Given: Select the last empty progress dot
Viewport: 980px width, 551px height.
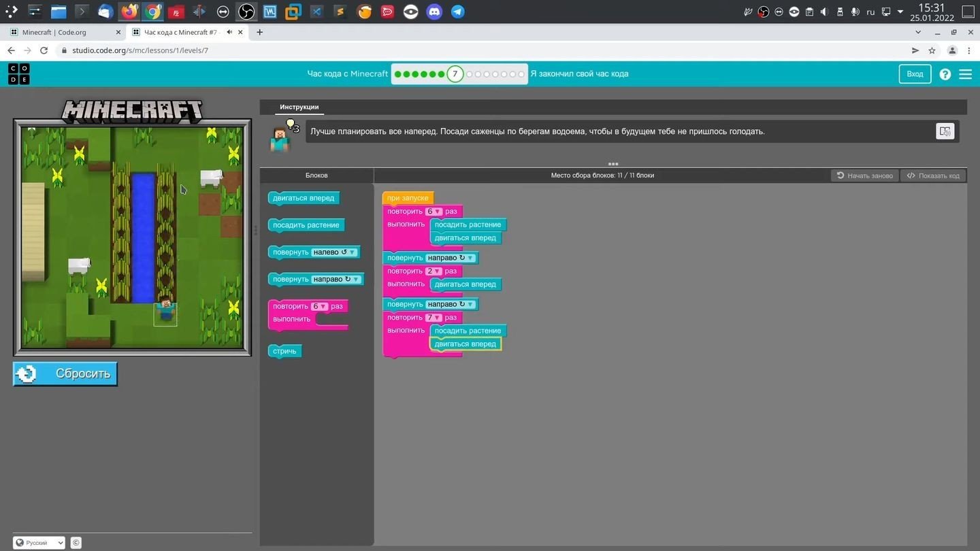Looking at the screenshot, I should [x=521, y=74].
